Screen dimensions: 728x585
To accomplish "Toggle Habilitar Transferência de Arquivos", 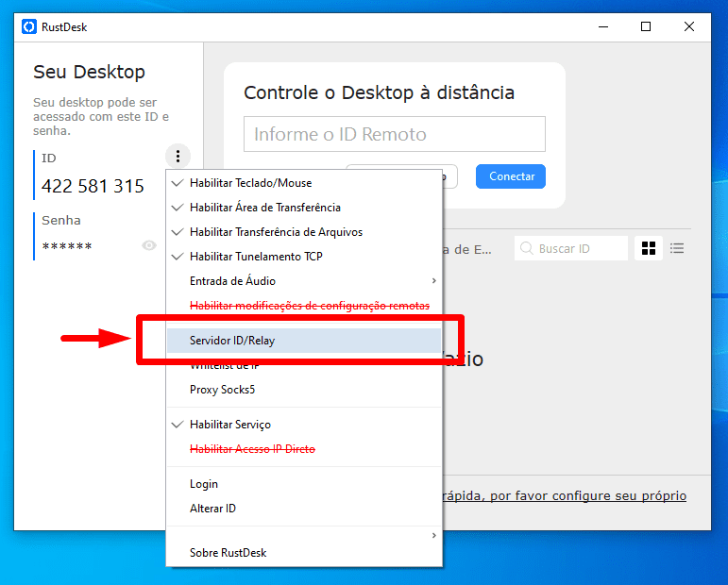I will (x=276, y=232).
